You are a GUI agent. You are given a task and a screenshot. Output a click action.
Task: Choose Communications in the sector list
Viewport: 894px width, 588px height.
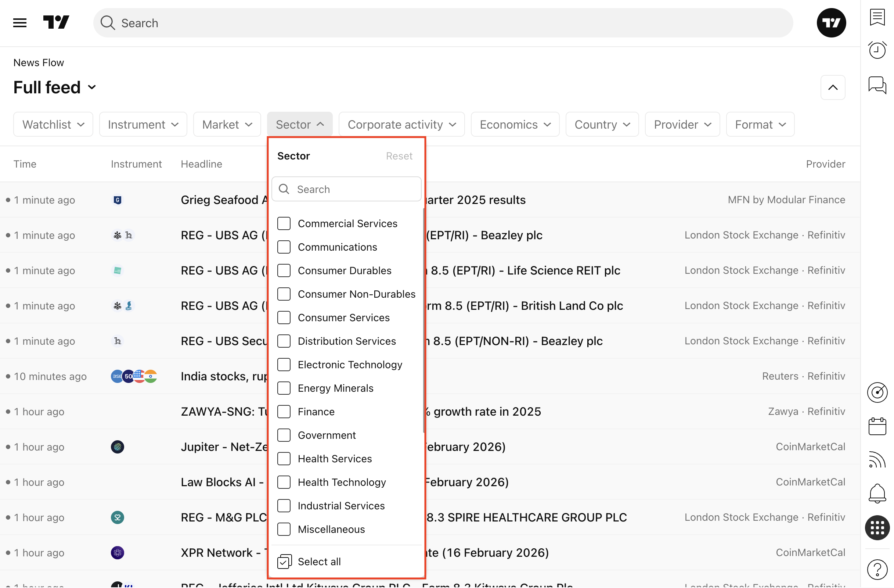tap(284, 247)
